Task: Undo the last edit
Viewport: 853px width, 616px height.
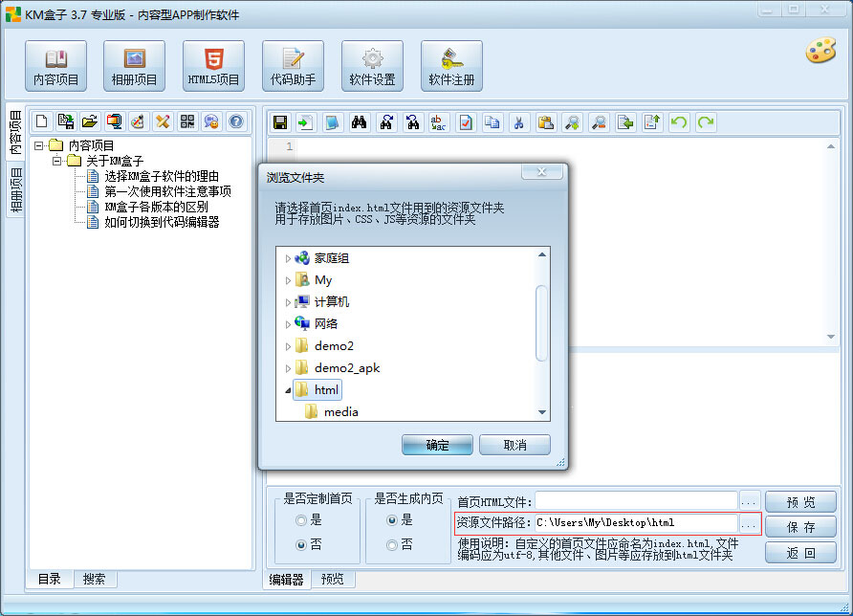Action: pos(679,122)
